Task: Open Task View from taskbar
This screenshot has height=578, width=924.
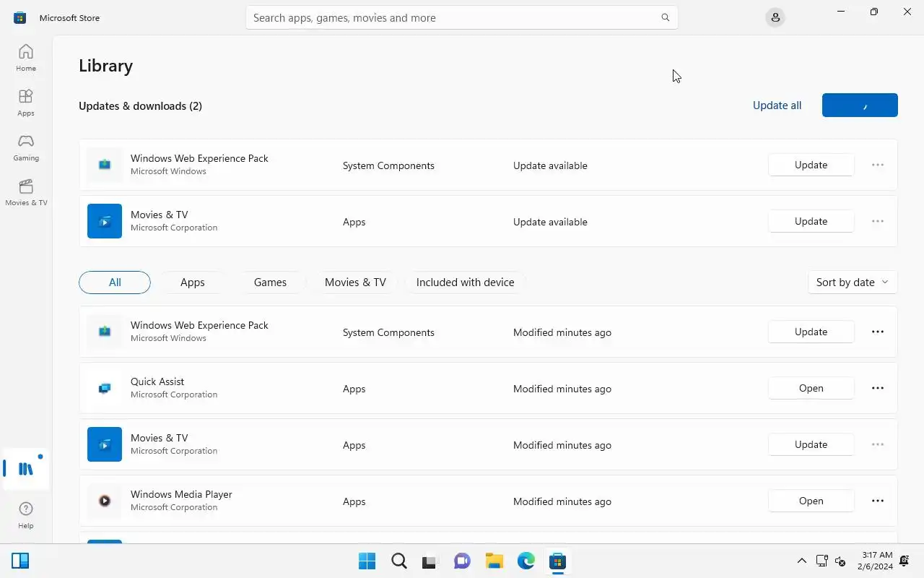Action: tap(430, 561)
